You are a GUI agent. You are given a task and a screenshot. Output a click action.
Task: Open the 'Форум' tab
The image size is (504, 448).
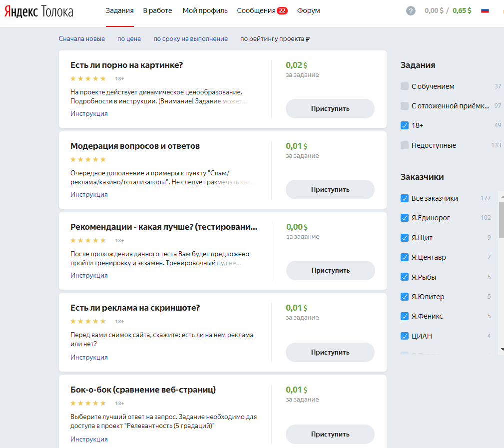click(308, 10)
